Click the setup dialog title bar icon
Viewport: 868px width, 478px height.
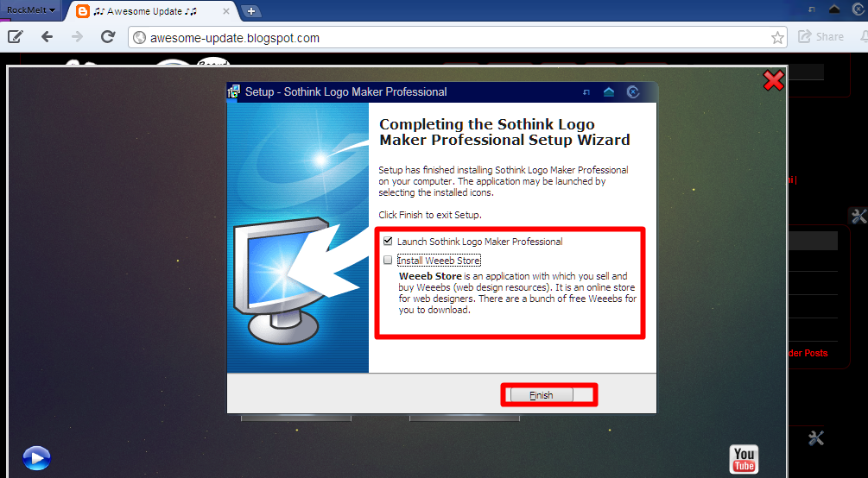coord(233,91)
